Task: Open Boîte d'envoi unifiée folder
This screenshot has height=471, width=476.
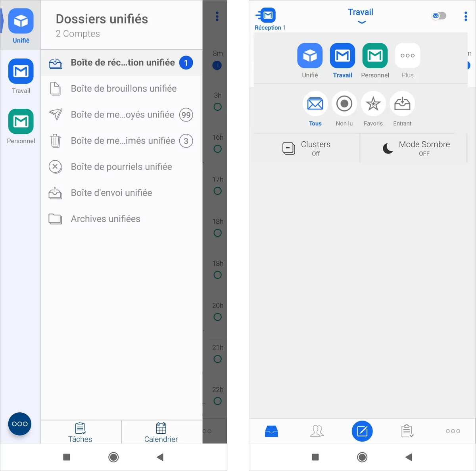Action: 122,193
